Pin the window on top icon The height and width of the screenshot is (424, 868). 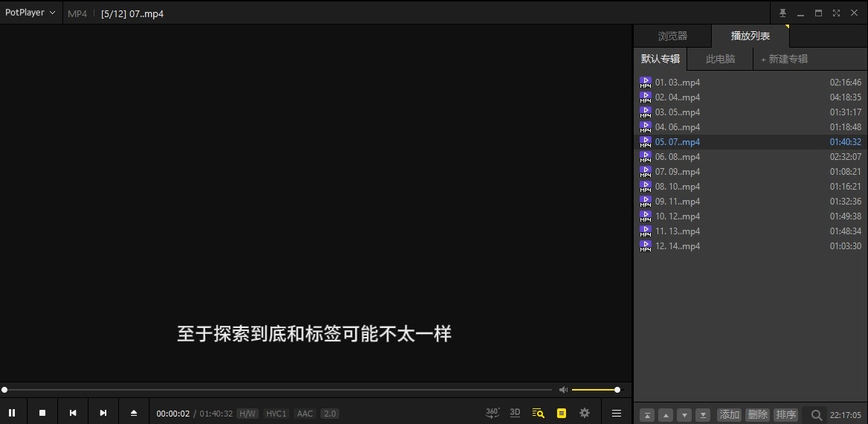click(x=782, y=13)
